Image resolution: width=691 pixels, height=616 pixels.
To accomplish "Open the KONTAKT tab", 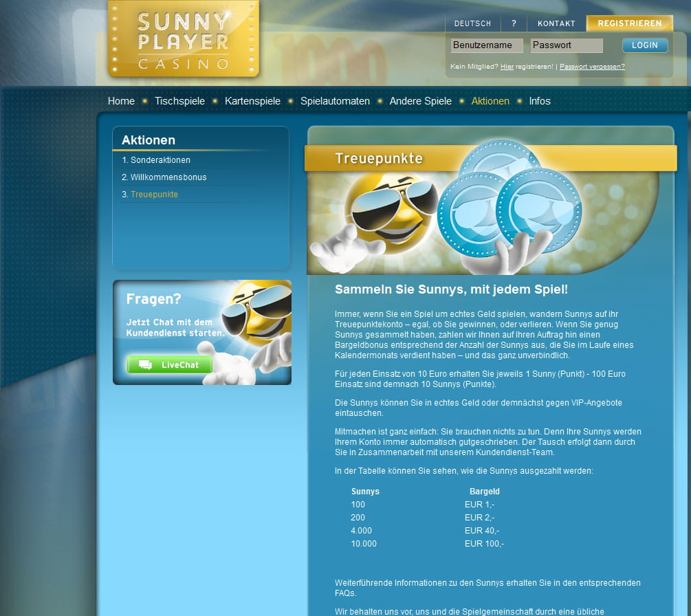I will (556, 23).
